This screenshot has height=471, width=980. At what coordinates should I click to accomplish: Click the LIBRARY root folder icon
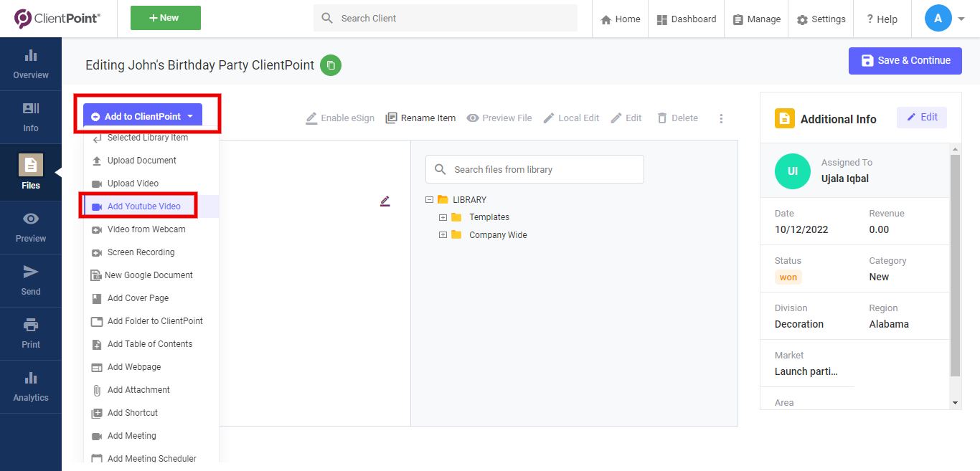coord(443,200)
